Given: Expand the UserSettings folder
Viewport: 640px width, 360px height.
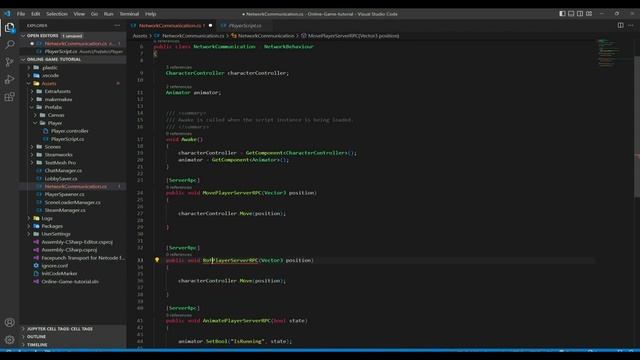Looking at the screenshot, I should [x=56, y=234].
